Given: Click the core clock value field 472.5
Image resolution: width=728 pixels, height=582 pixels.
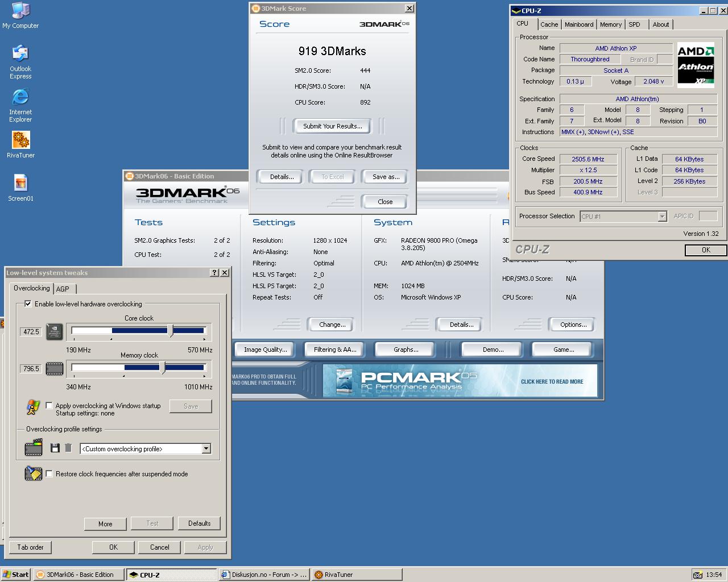Looking at the screenshot, I should pyautogui.click(x=31, y=331).
